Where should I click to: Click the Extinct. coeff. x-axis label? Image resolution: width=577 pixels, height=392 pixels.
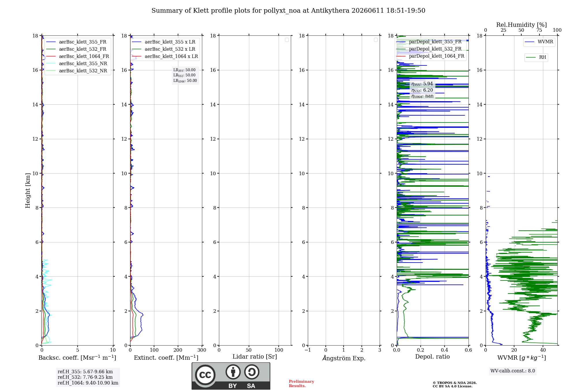[x=166, y=358]
